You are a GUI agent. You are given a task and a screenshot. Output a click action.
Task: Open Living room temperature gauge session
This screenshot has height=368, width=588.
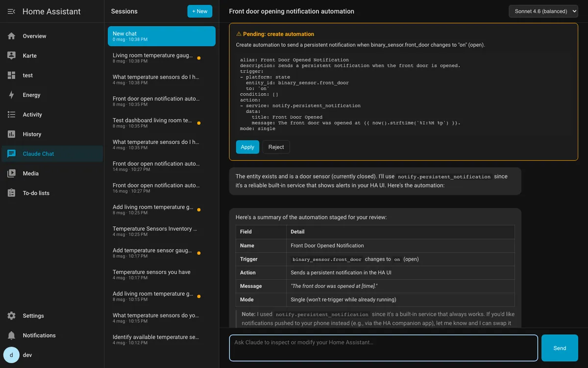162,58
